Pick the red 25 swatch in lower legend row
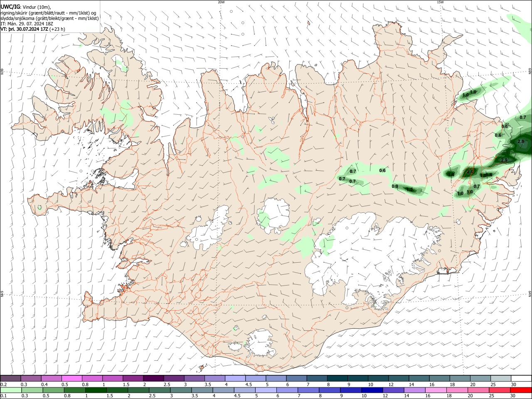 [x=499, y=390]
